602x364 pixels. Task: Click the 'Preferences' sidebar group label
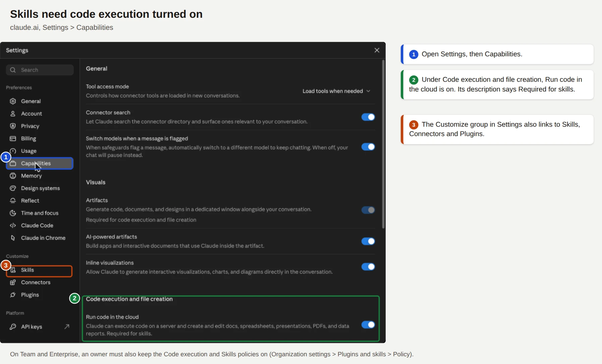pyautogui.click(x=19, y=87)
